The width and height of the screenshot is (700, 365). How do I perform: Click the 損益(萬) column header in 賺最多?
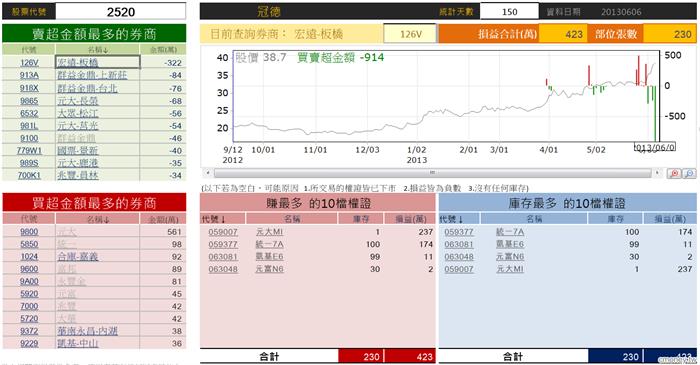(x=409, y=219)
